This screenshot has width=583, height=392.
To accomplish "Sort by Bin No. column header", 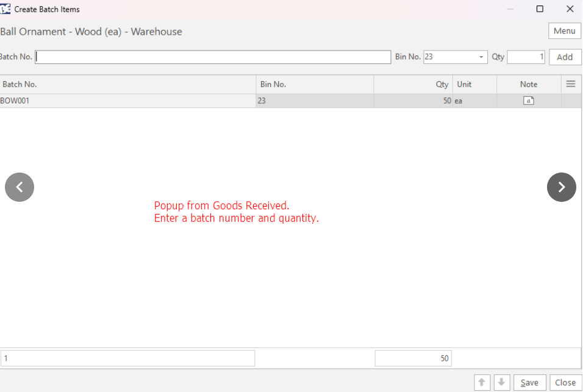I will click(315, 84).
